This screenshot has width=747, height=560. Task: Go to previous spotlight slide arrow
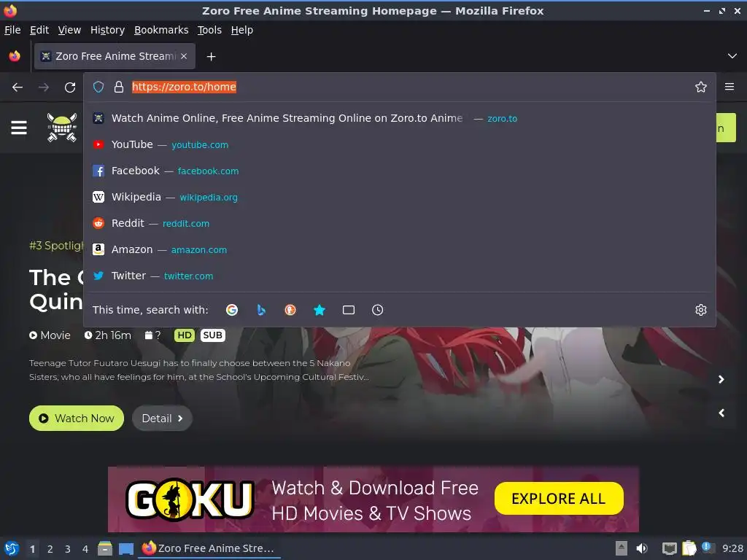coord(721,413)
